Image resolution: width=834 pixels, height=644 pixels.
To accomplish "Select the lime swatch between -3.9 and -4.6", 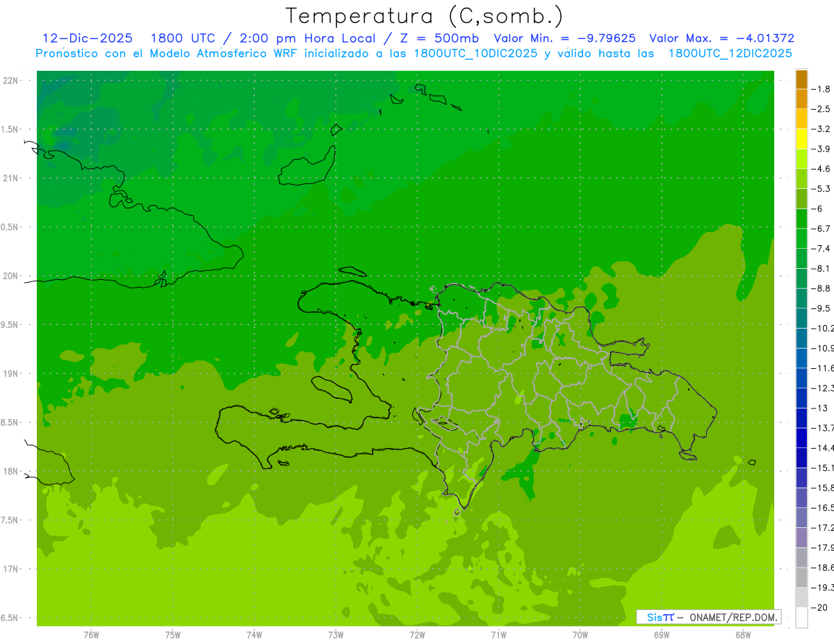I will pos(801,159).
